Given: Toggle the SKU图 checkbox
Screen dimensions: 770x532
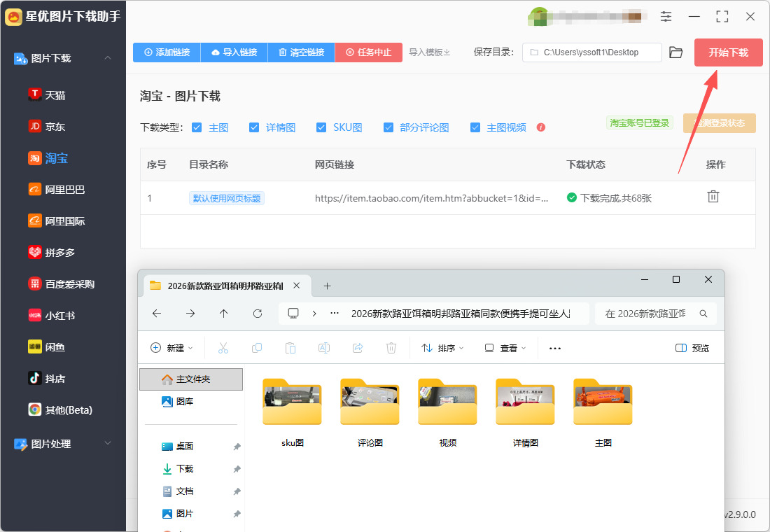Looking at the screenshot, I should [x=321, y=127].
